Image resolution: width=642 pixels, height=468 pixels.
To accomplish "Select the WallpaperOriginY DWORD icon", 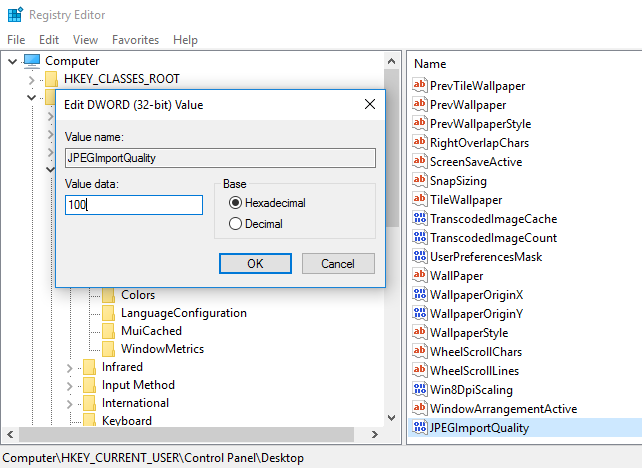I will 420,313.
